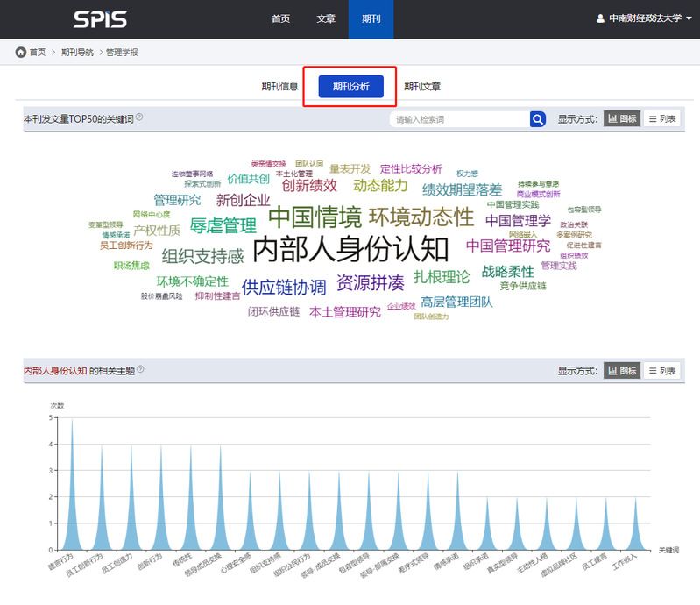Open the 中南财经政法大学 account menu
This screenshot has height=605, width=700.
tap(645, 18)
